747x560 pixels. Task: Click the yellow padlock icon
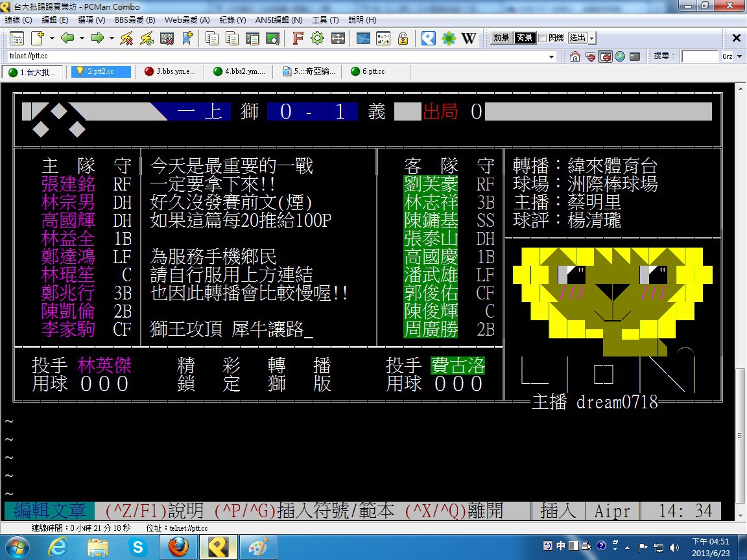403,38
